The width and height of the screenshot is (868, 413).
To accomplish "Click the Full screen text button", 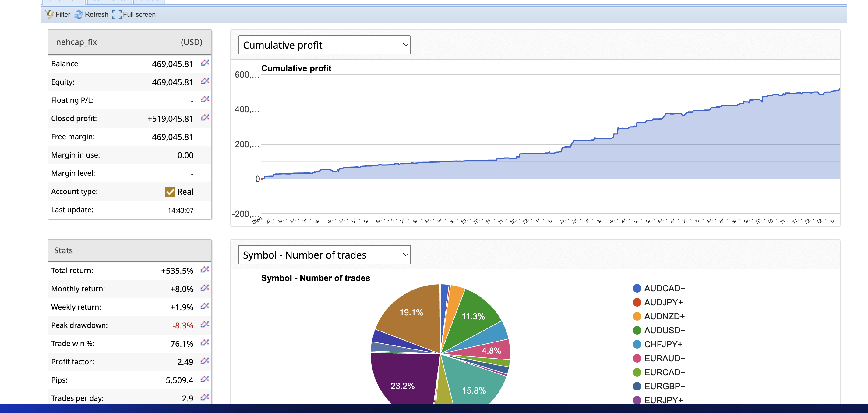I will click(x=139, y=15).
